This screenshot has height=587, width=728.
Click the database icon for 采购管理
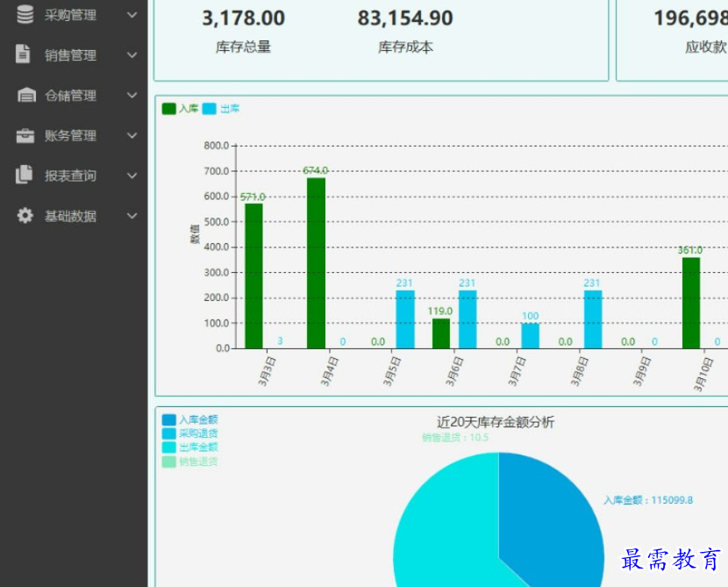tap(25, 14)
